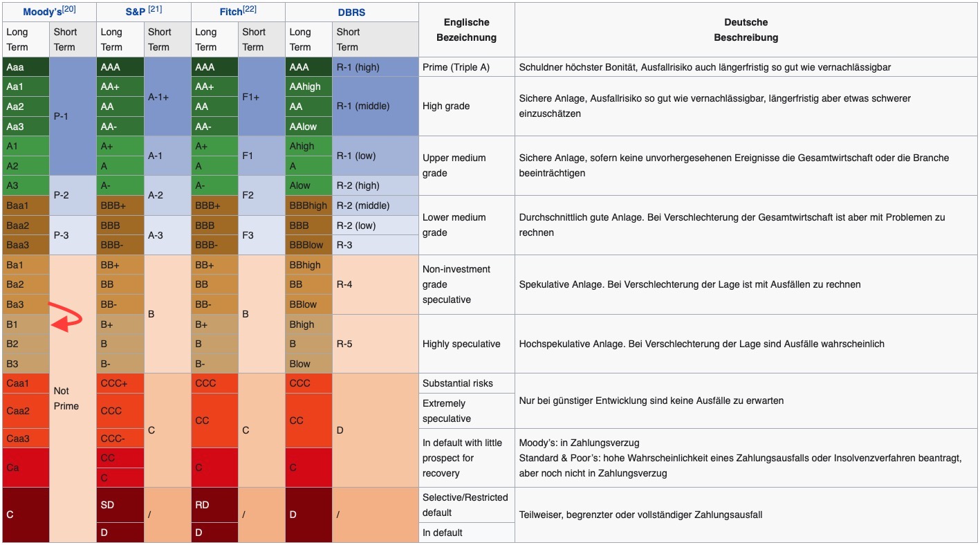Viewport: 980px width, 545px height.
Task: Open the Moody's link in table header
Action: (x=42, y=12)
